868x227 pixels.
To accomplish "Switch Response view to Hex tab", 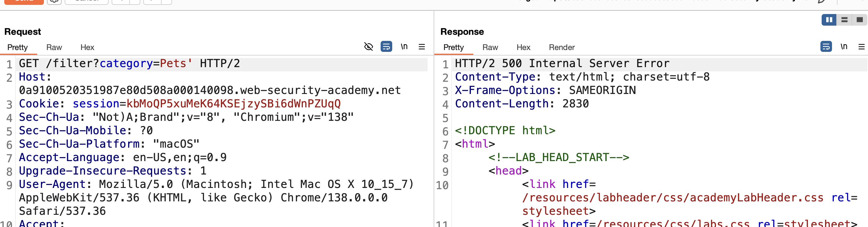I will click(523, 47).
